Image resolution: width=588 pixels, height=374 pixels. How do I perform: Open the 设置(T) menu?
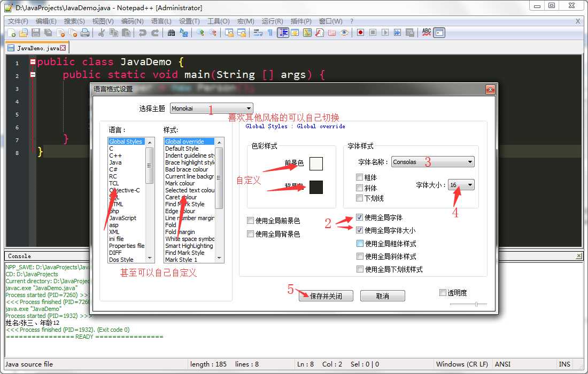click(x=189, y=21)
